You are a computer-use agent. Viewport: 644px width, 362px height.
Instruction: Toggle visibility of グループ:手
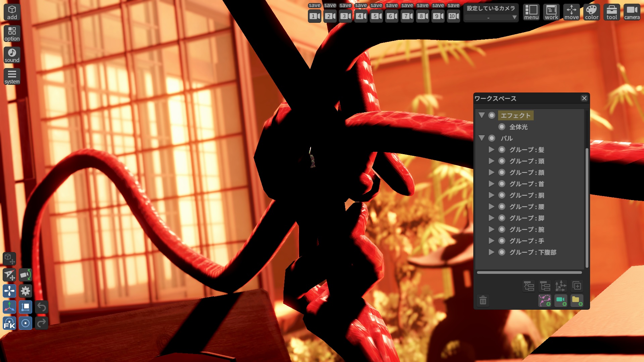pyautogui.click(x=502, y=241)
